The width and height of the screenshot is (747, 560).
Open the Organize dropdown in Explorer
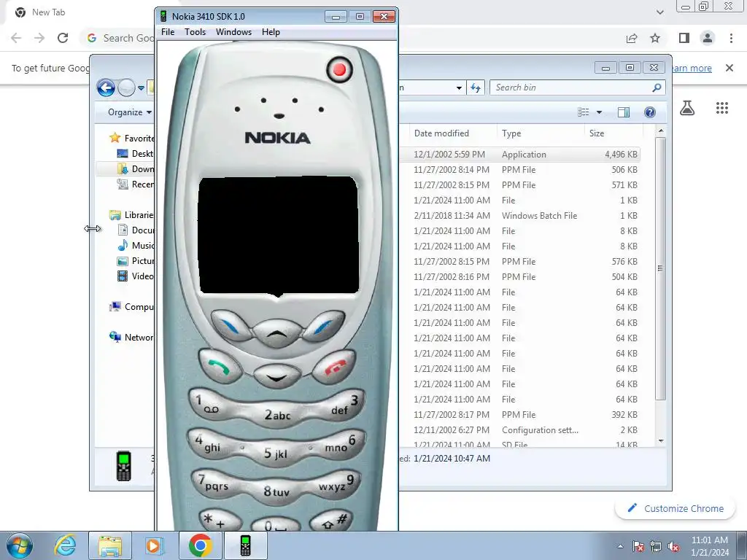[x=130, y=112]
